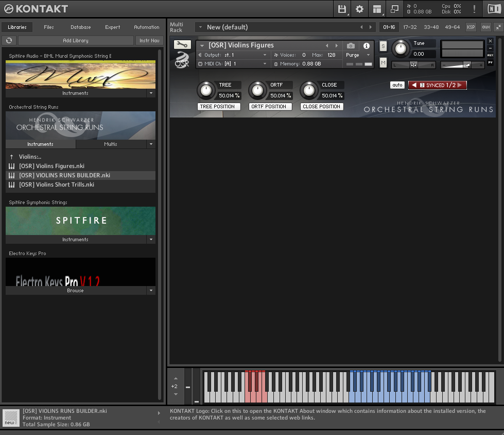Shift keyboard octave up arrow
Viewport: 504px width, 435px height.
point(176,379)
